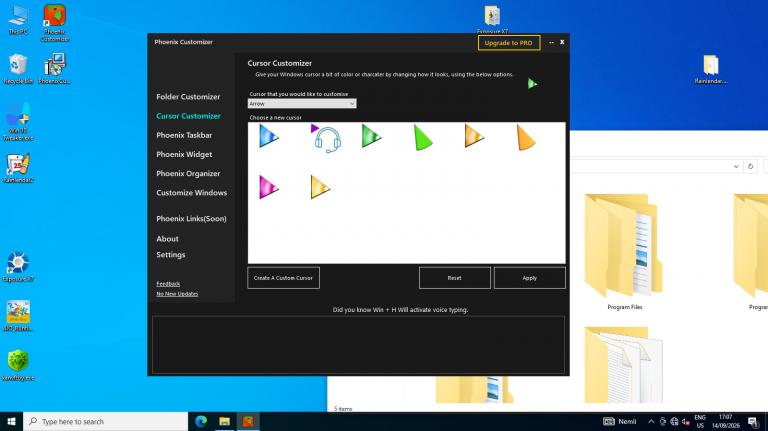Select the Rainlendar folder on desktop
This screenshot has height=431, width=768.
tap(711, 69)
